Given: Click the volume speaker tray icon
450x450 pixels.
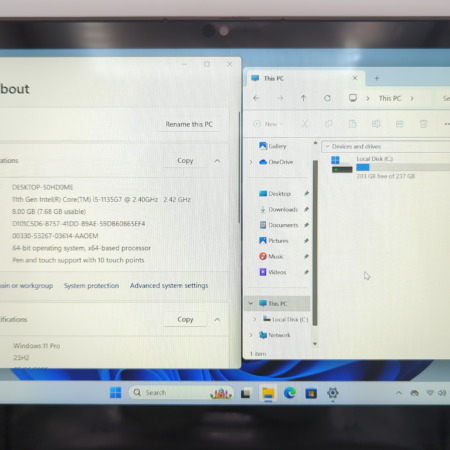Looking at the screenshot, I should pyautogui.click(x=442, y=393).
